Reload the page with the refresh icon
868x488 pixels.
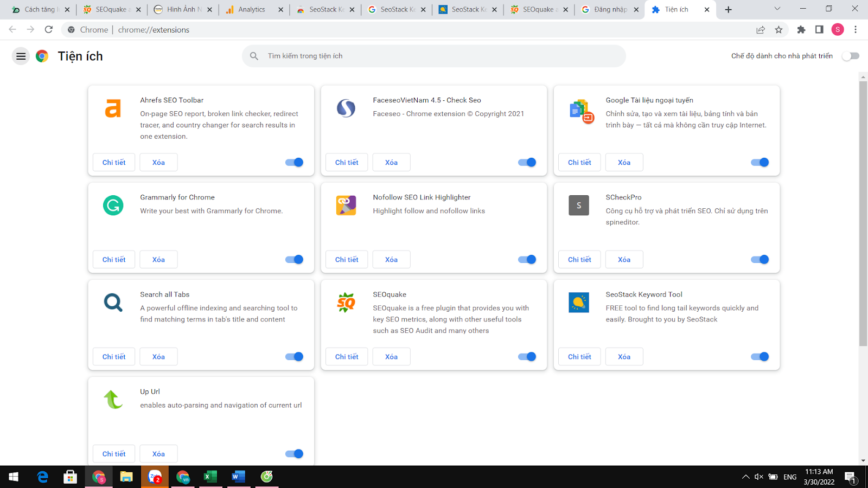(x=49, y=30)
